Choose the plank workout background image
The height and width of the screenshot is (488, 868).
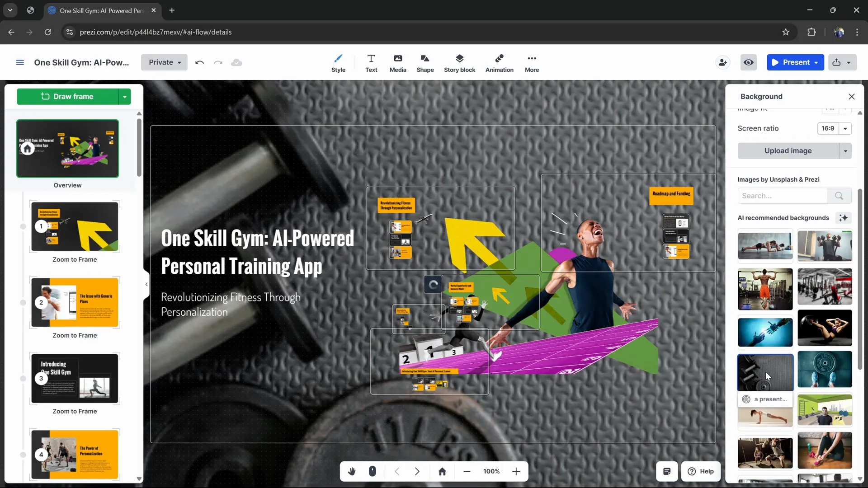pyautogui.click(x=765, y=246)
